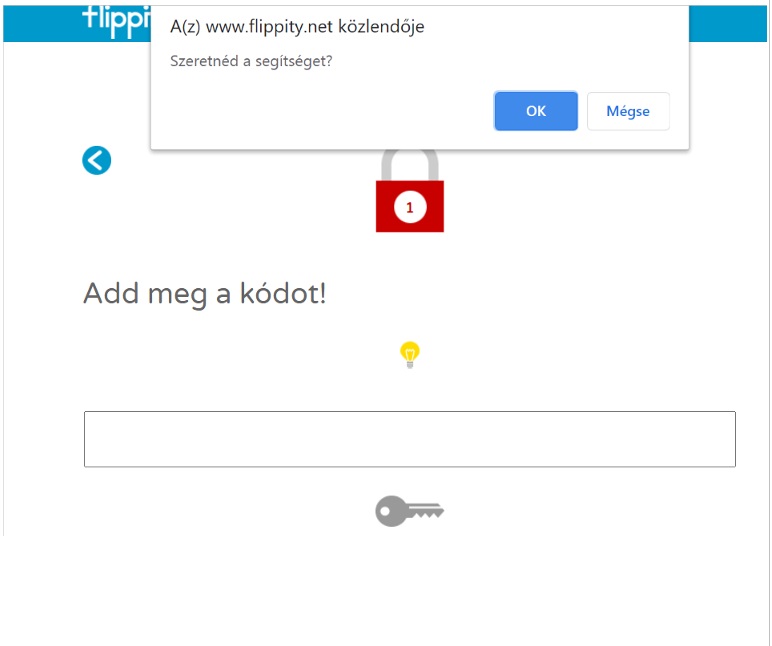Click the number 1 circle on the lock
This screenshot has height=646, width=772.
pos(410,207)
